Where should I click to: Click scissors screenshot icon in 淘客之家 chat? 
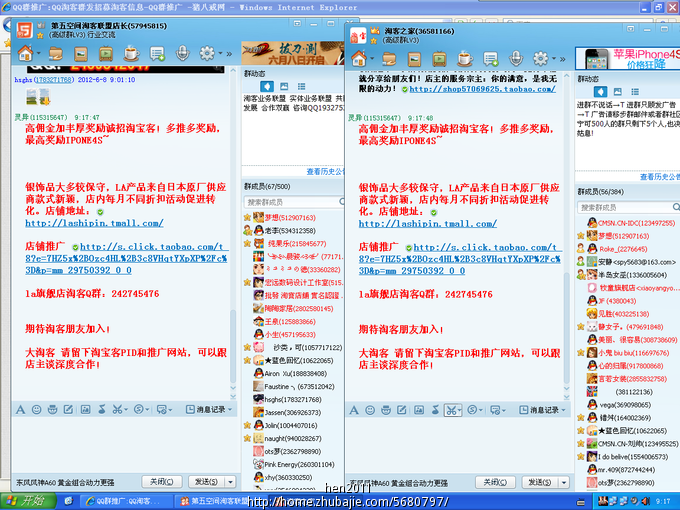click(451, 410)
